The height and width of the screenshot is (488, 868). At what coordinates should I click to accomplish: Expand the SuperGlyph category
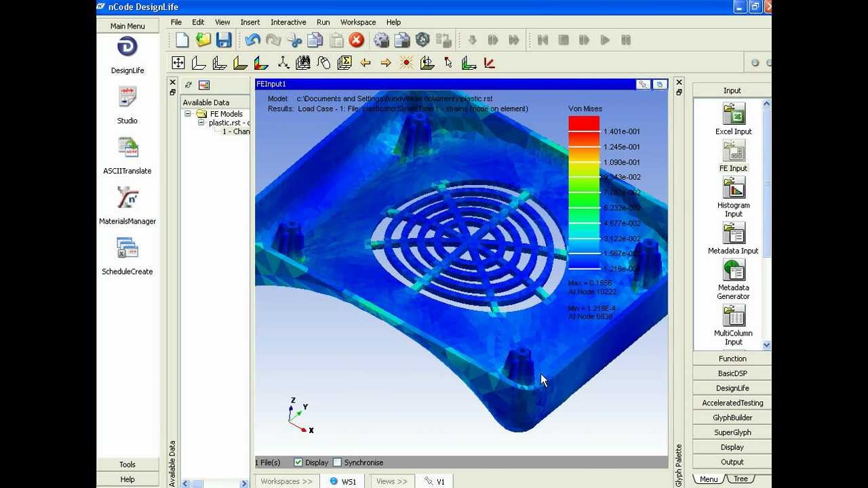tap(732, 432)
